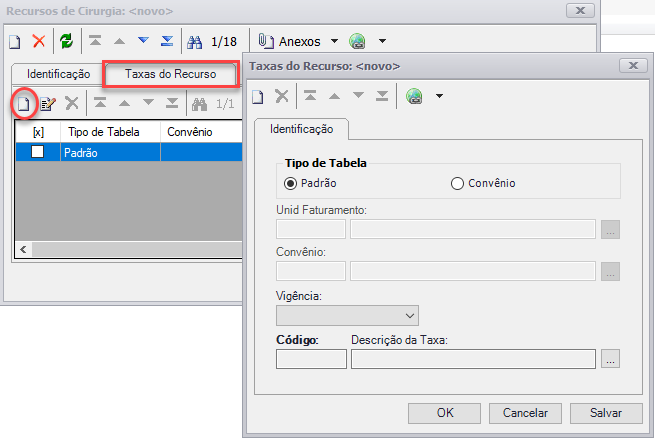This screenshot has width=655, height=440.
Task: Open Descrição da Taxa lookup ellipsis button
Action: point(610,359)
